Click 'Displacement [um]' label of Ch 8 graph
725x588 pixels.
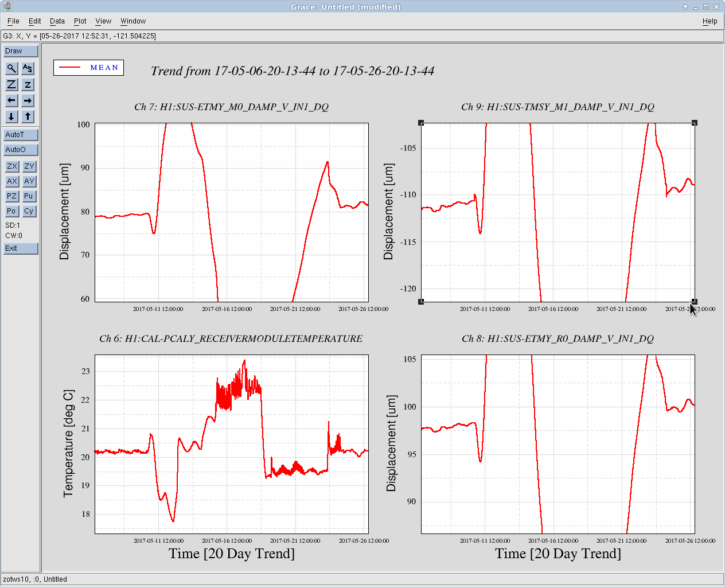click(x=391, y=443)
